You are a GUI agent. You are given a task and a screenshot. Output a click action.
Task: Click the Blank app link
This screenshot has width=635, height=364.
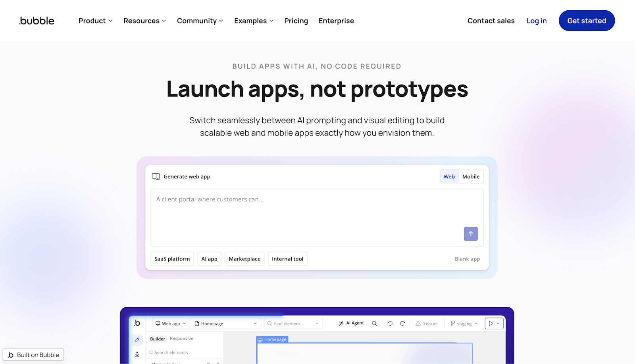[467, 259]
